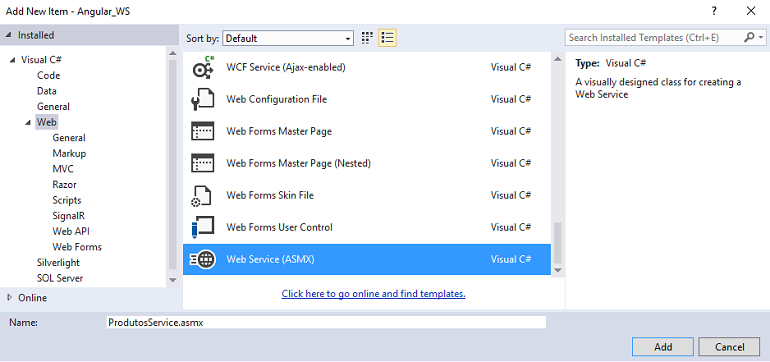The width and height of the screenshot is (770, 362).
Task: Select the Web Forms category
Action: 77,247
